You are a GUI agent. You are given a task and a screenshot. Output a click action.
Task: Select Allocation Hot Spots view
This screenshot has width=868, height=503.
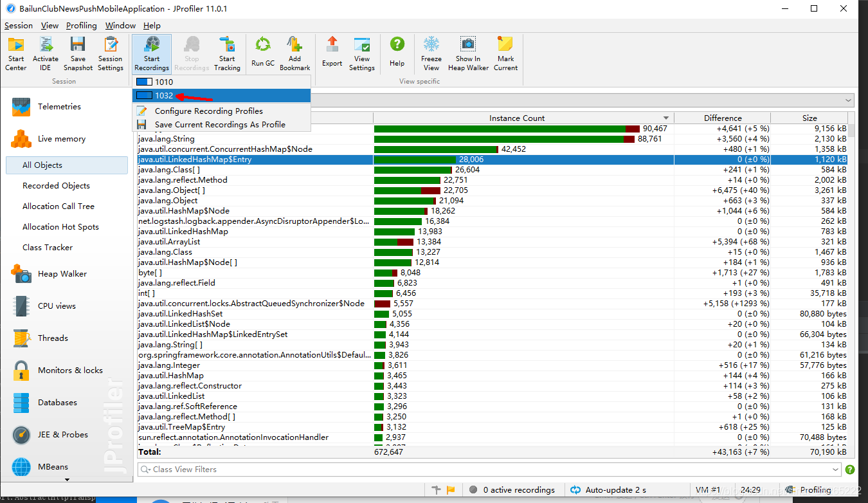(67, 227)
